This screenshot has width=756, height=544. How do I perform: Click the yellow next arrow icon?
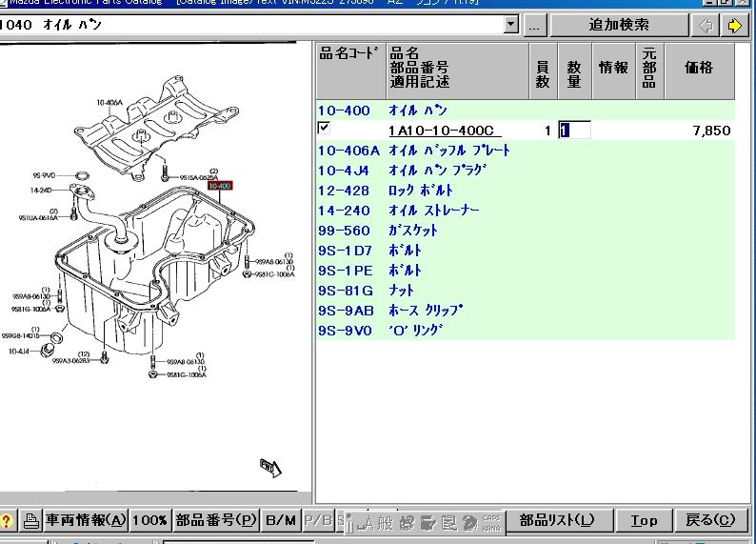734,26
